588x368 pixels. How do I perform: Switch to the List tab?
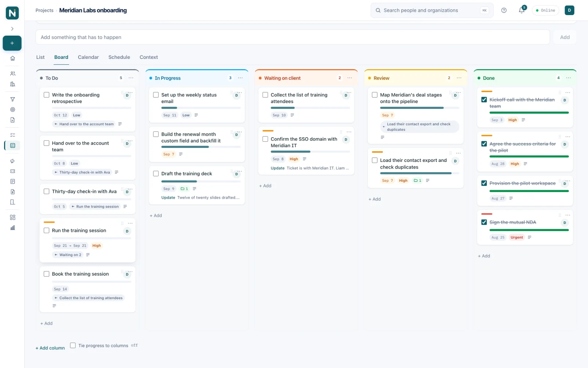pyautogui.click(x=40, y=57)
